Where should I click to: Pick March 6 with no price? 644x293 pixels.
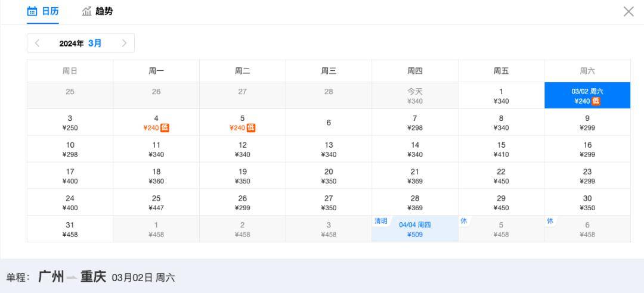(x=329, y=122)
